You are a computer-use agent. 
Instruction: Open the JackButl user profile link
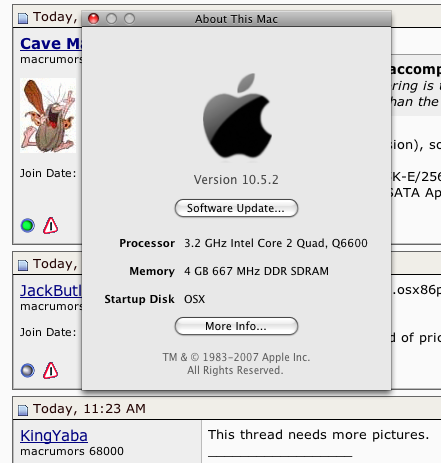[x=51, y=291]
